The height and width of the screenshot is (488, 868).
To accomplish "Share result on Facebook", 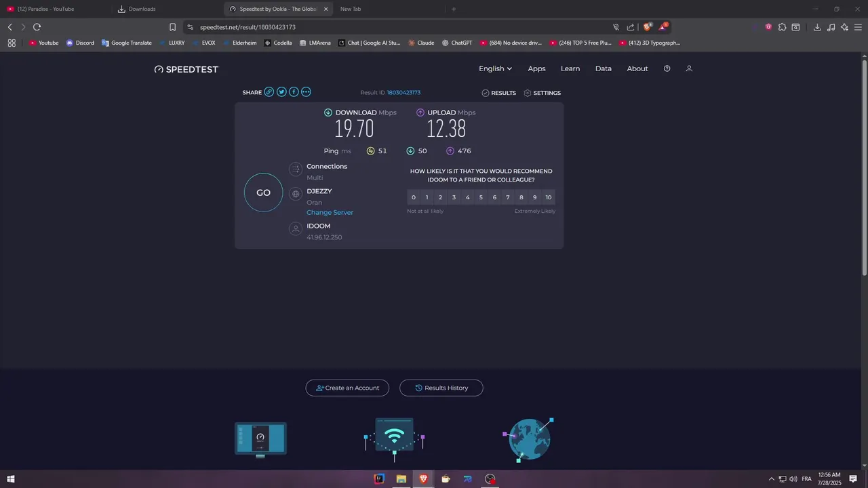I will pos(294,92).
